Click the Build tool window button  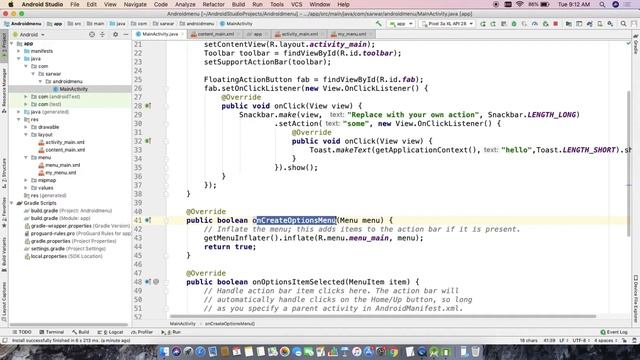81,332
